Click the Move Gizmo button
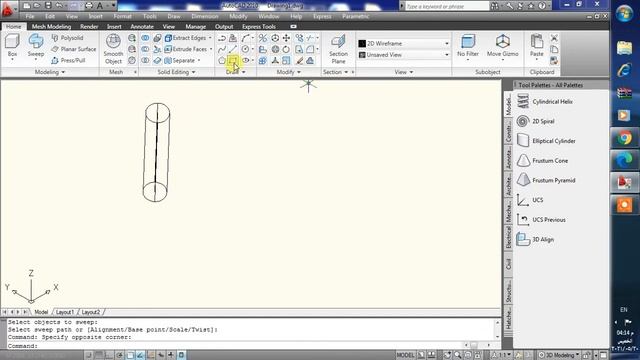Screen dimensions: 640x360 tap(502, 46)
